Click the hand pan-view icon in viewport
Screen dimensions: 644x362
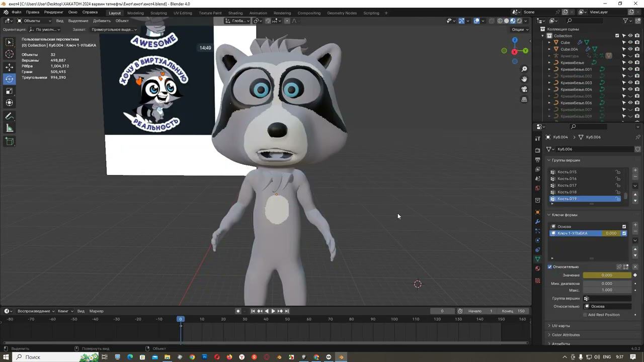pos(524,79)
